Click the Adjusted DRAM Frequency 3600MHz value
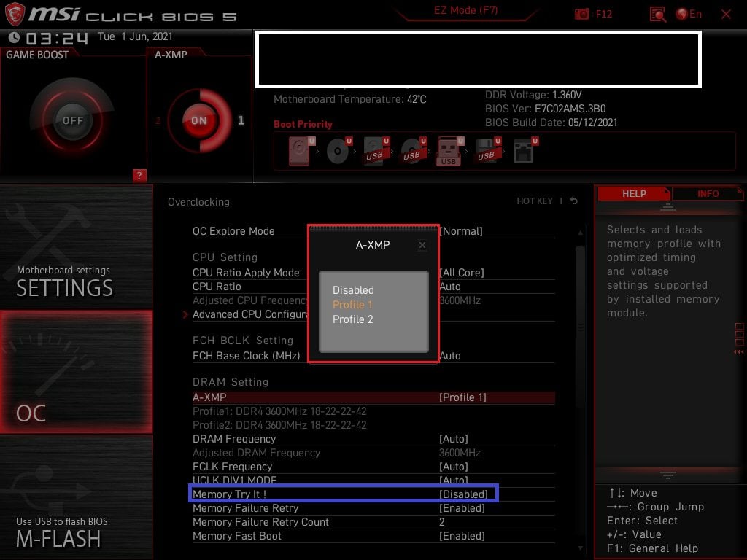Screen dimensions: 747x560 pos(460,453)
